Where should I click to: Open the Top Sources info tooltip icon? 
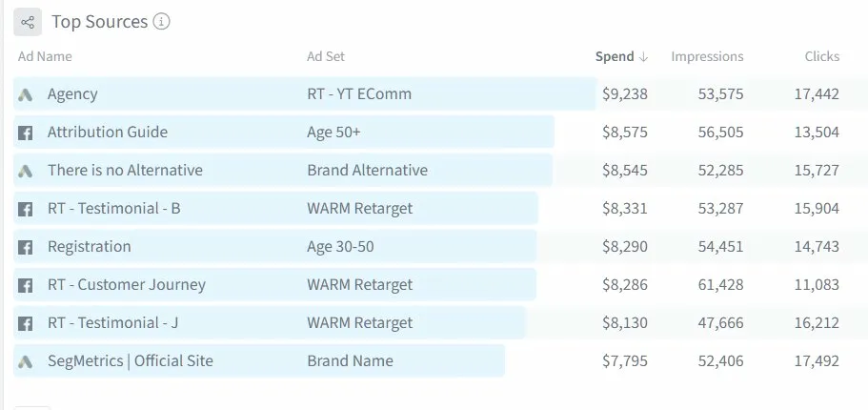[161, 22]
